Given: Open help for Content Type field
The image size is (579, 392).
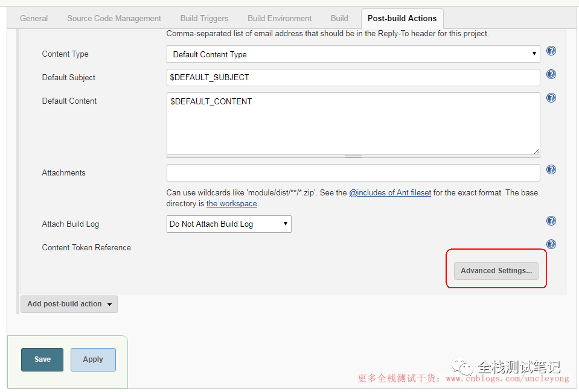Looking at the screenshot, I should click(551, 51).
